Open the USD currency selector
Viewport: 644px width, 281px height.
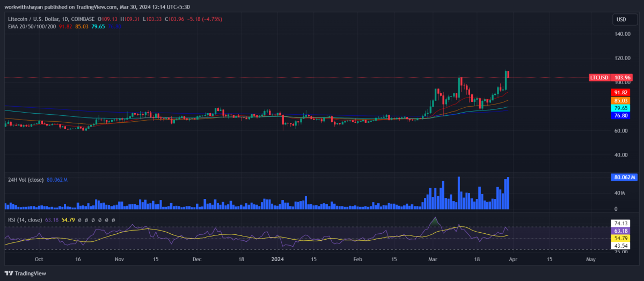click(621, 20)
